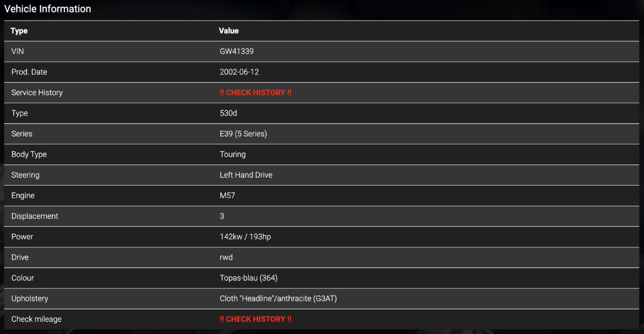Click the Steering row label
This screenshot has width=644, height=334.
point(25,175)
